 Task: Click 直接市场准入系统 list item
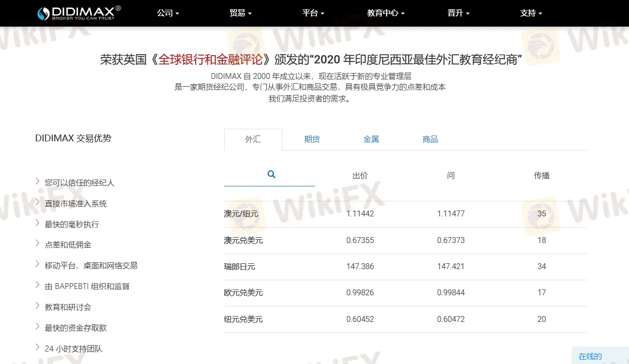click(x=76, y=204)
